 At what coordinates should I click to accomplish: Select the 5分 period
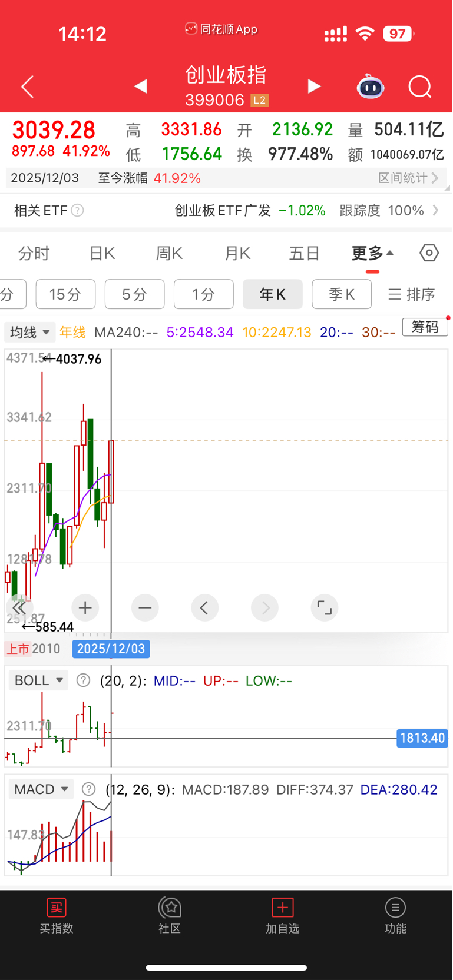(x=134, y=294)
